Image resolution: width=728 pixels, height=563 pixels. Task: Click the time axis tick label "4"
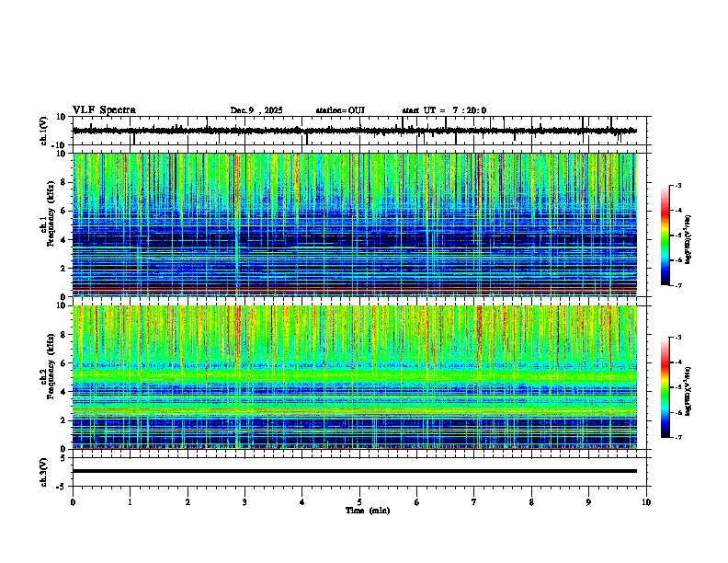click(302, 502)
